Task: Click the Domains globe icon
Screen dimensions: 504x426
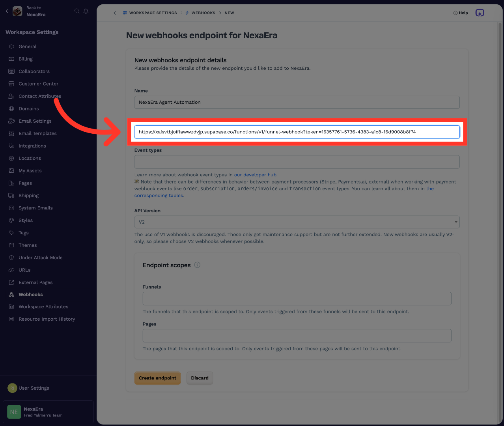Action: [11, 108]
